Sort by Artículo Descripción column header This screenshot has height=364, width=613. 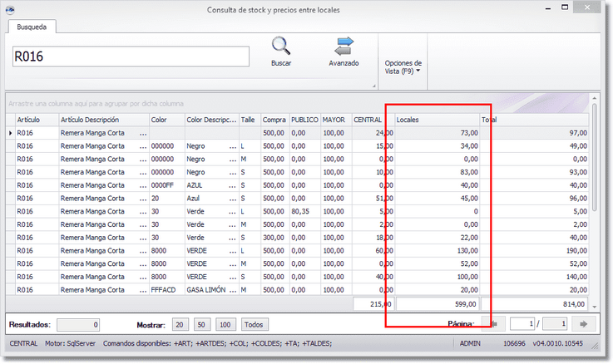coord(104,120)
